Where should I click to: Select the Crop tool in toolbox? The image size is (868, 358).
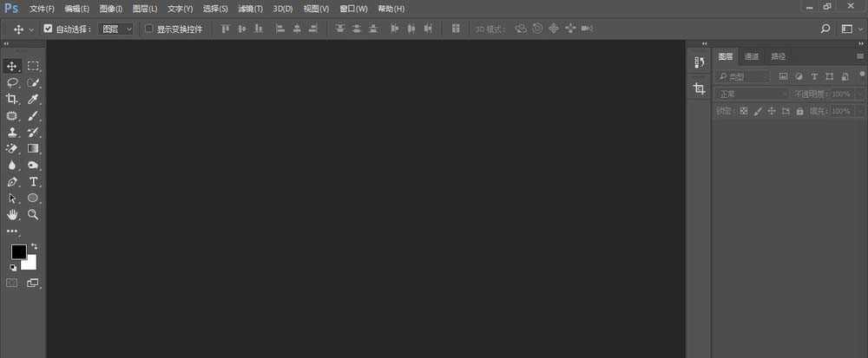(x=12, y=100)
